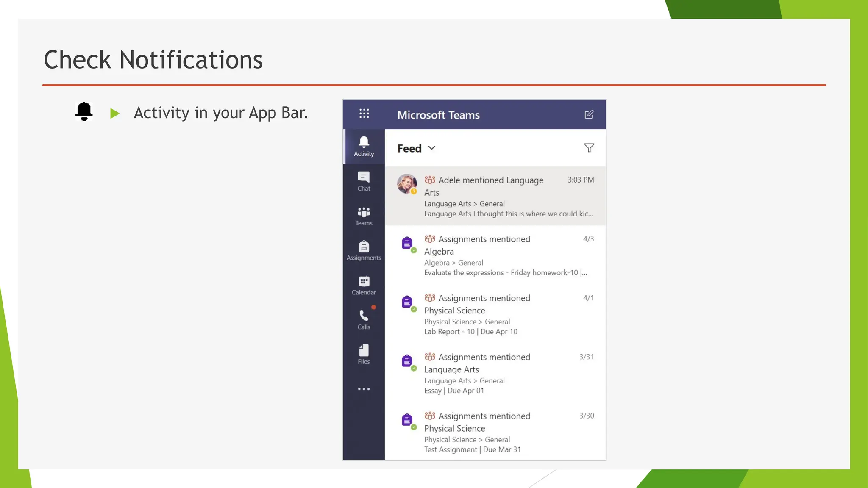This screenshot has height=488, width=868.
Task: Click the Microsoft Teams title text
Action: tap(438, 115)
